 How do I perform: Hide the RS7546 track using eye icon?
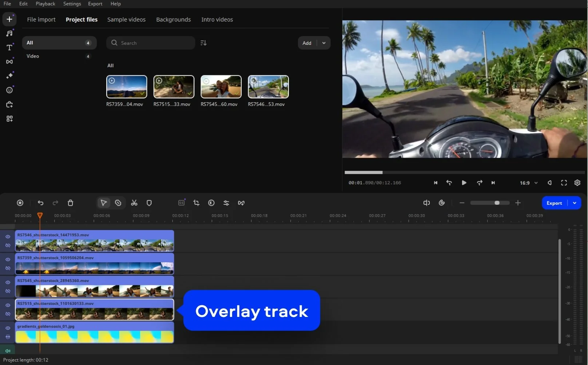pyautogui.click(x=8, y=237)
